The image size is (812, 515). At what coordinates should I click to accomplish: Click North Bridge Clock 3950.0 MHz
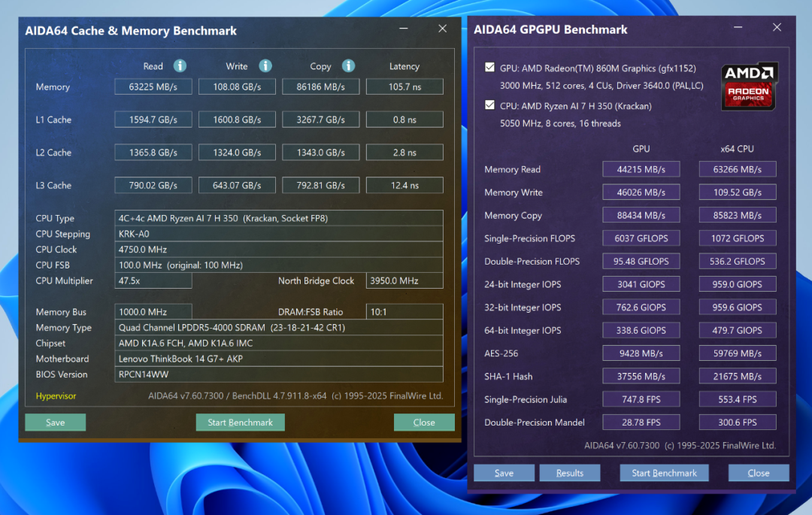pos(404,280)
